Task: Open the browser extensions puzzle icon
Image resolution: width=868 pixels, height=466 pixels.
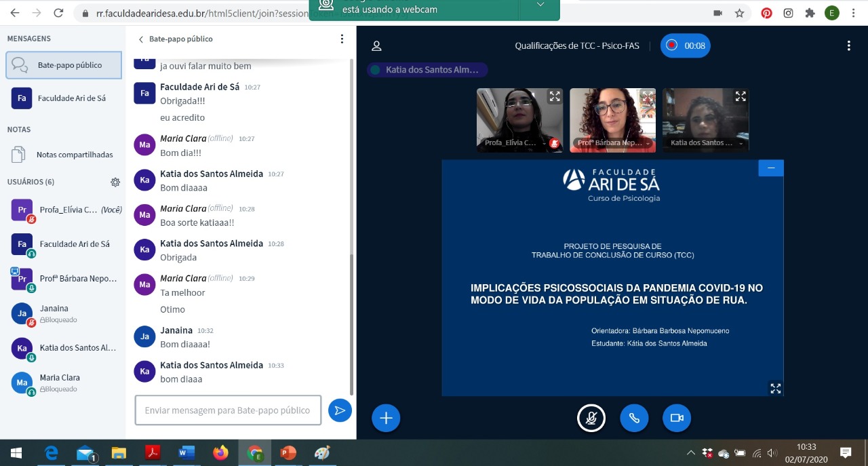Action: (x=810, y=13)
